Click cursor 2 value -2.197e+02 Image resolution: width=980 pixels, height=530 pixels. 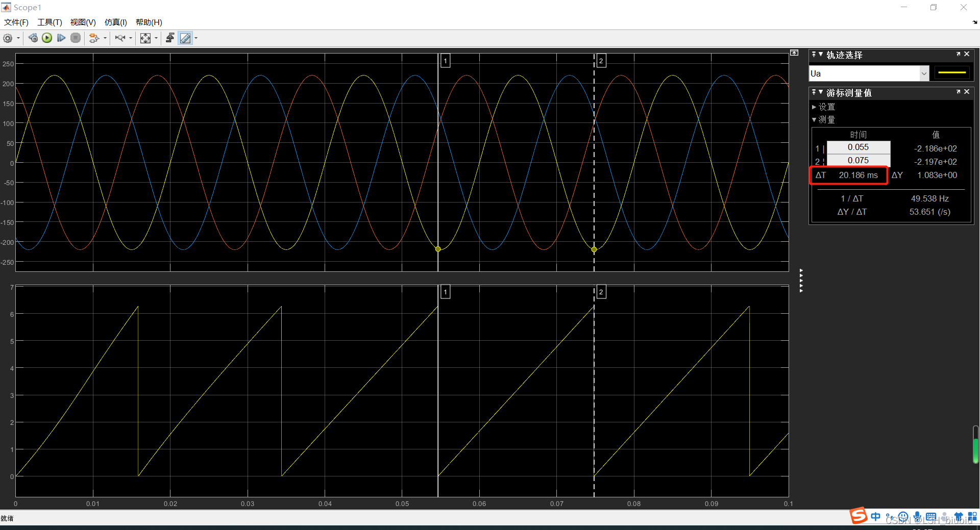coord(936,162)
